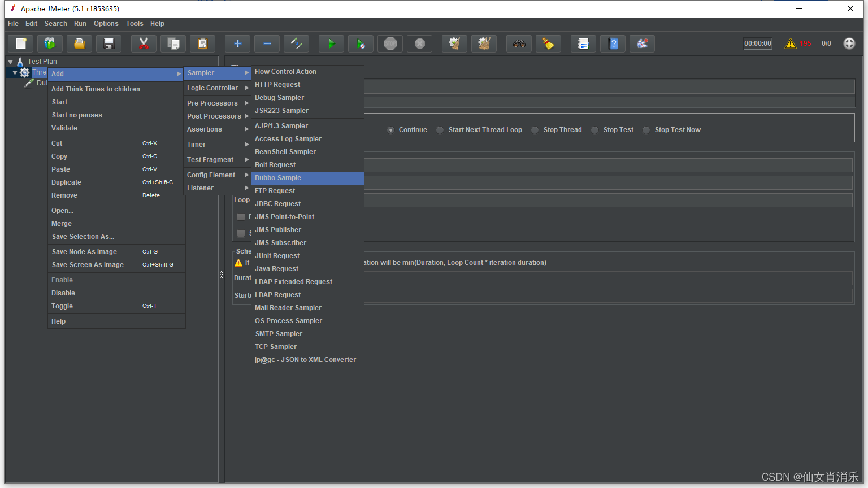Image resolution: width=868 pixels, height=488 pixels.
Task: Click the Save floppy disk icon
Action: tap(109, 43)
